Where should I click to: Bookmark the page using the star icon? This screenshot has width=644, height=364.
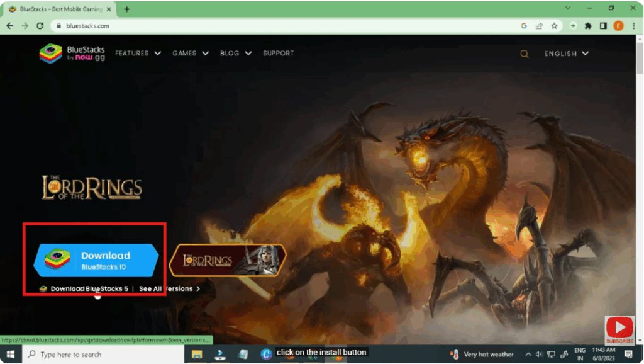point(553,26)
